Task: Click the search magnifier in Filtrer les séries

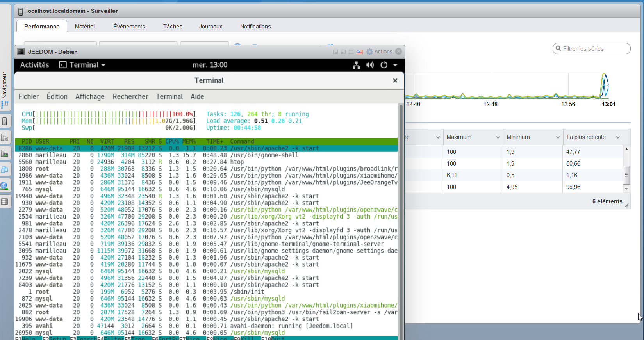Action: pos(558,49)
